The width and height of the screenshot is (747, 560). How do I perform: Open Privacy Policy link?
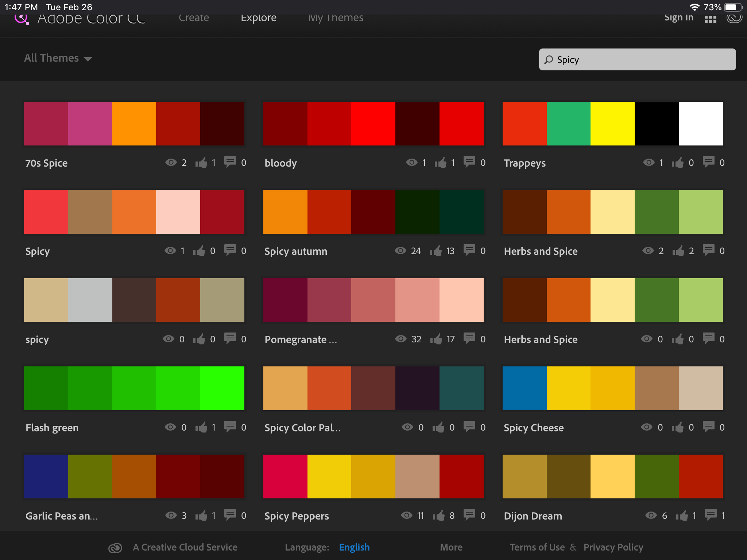(613, 547)
